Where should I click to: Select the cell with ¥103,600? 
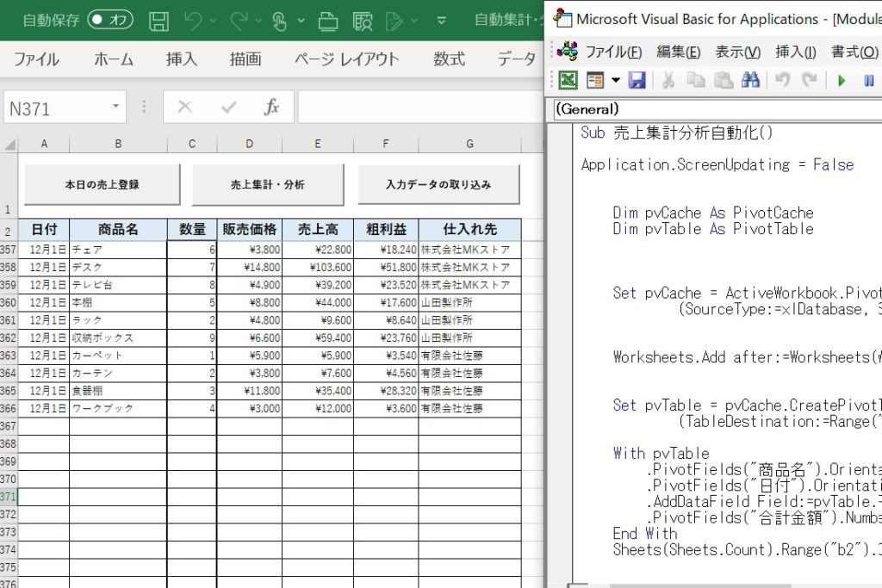pyautogui.click(x=318, y=267)
